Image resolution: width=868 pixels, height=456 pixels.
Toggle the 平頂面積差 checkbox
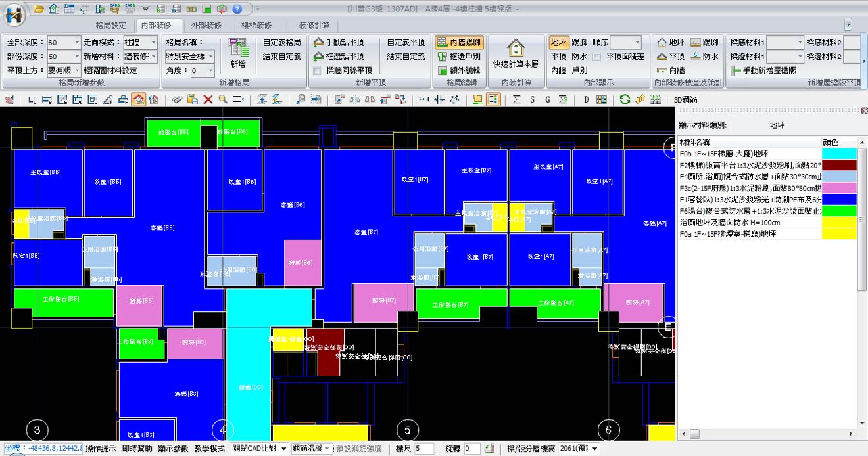pos(597,57)
